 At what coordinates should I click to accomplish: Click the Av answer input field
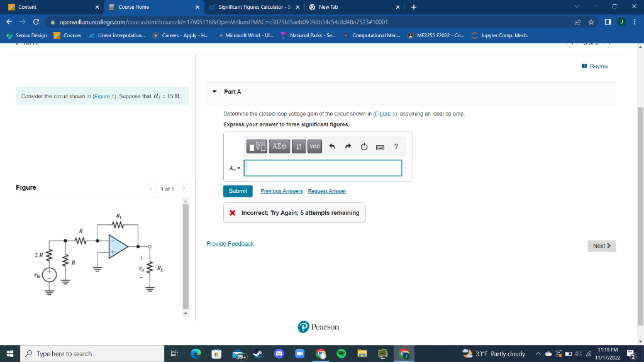click(x=323, y=168)
